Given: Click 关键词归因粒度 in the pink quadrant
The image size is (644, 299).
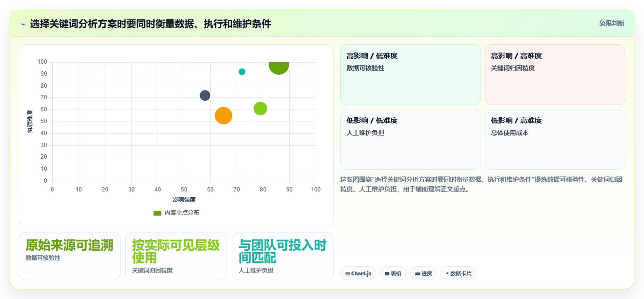Looking at the screenshot, I should [x=513, y=68].
